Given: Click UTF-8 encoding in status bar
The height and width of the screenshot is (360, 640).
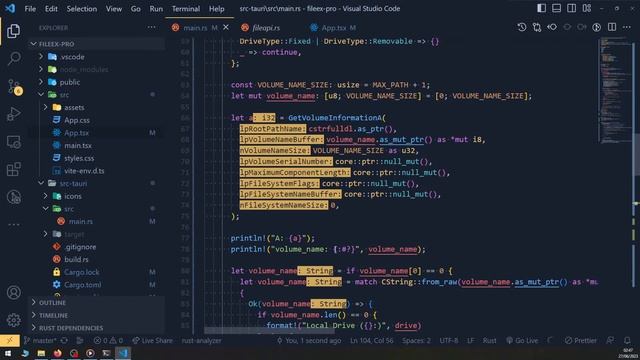Looking at the screenshot, I should click(x=449, y=340).
